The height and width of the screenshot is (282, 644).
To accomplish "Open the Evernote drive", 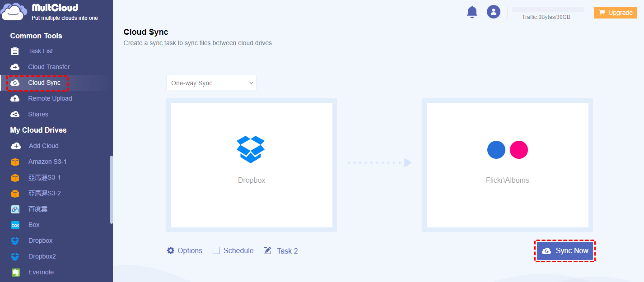I will [x=41, y=272].
